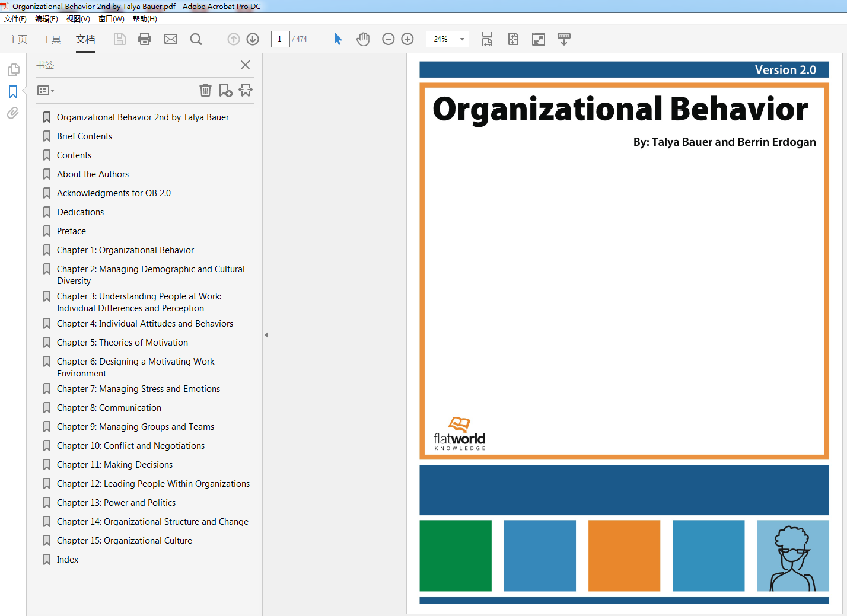Open the 帮助(H) menu
Image resolution: width=847 pixels, height=616 pixels.
tap(145, 19)
